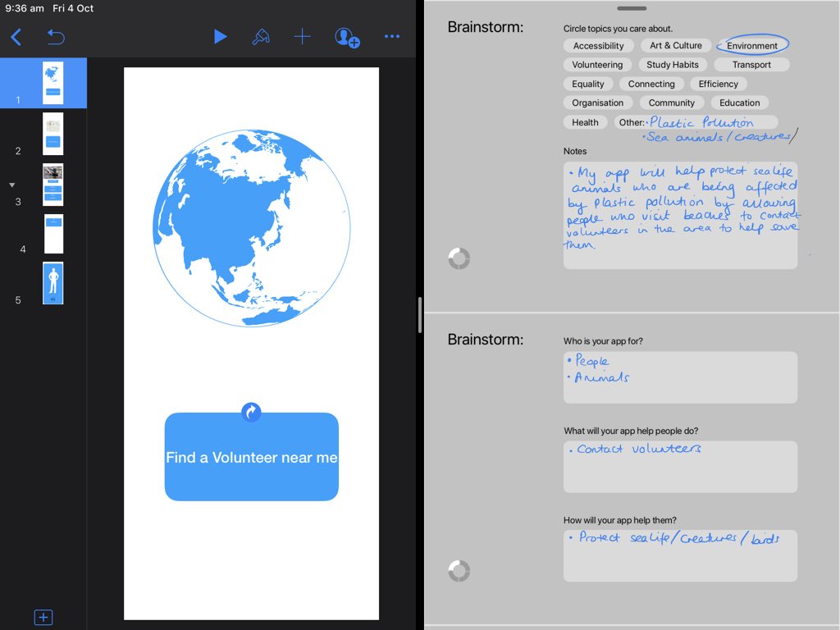Add a new slide using the bottom plus

pyautogui.click(x=43, y=617)
